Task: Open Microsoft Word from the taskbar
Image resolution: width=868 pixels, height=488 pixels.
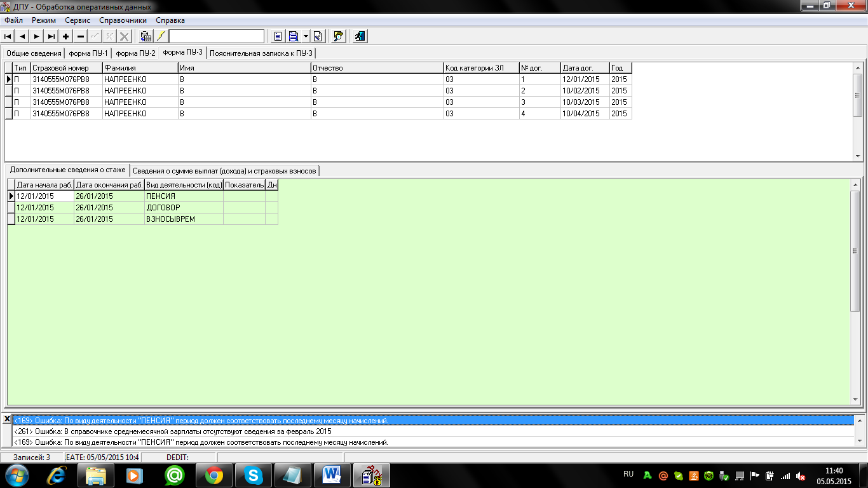Action: (332, 475)
